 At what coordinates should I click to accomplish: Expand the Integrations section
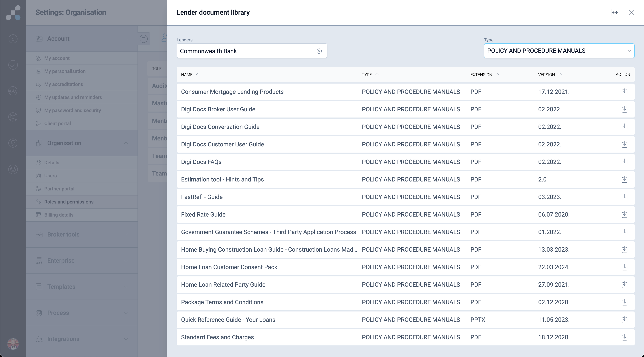coord(82,339)
